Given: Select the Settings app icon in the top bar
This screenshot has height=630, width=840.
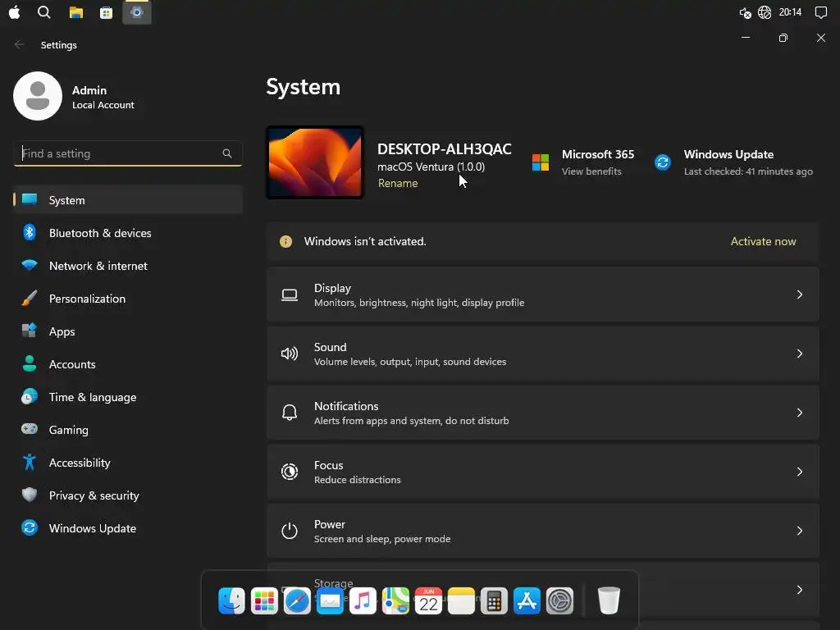Looking at the screenshot, I should 137,12.
